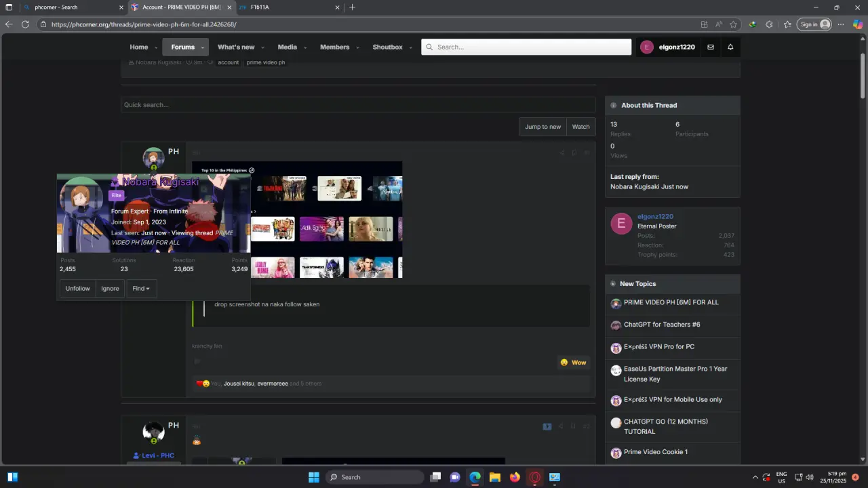Click Unfollow in the member card

(77, 289)
